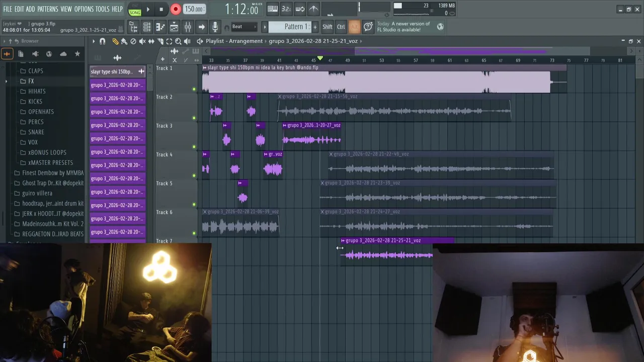Click the arrow left of Pattern 1
The height and width of the screenshot is (362, 644).
[x=265, y=27]
